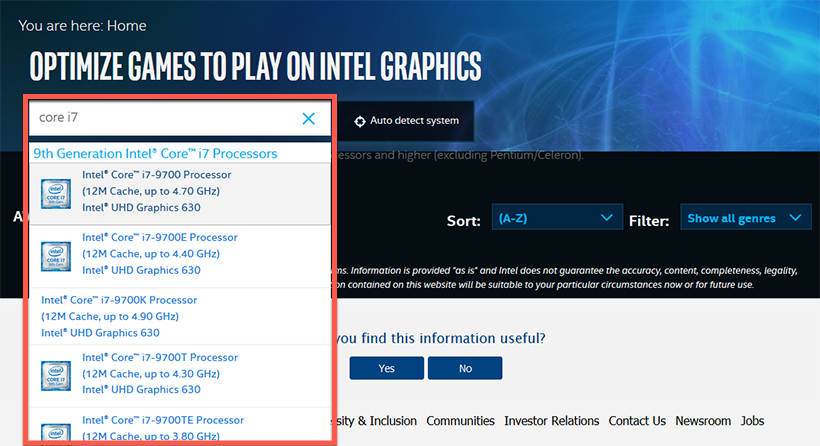Go to the Contact Us footer link

click(x=637, y=421)
